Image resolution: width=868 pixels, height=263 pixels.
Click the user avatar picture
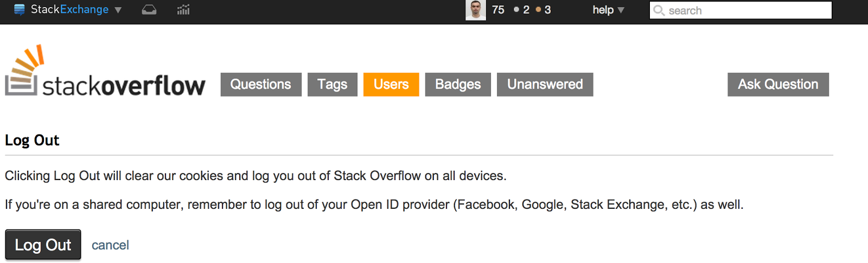(476, 10)
